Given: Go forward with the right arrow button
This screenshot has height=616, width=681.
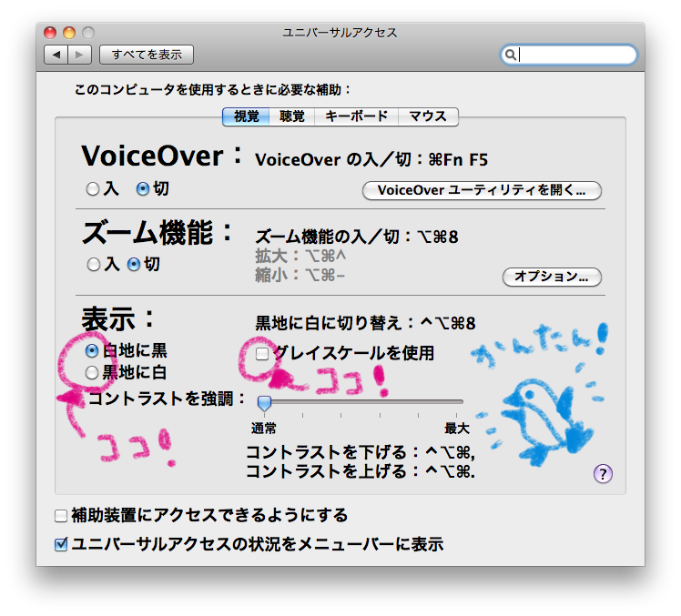Looking at the screenshot, I should (x=79, y=55).
